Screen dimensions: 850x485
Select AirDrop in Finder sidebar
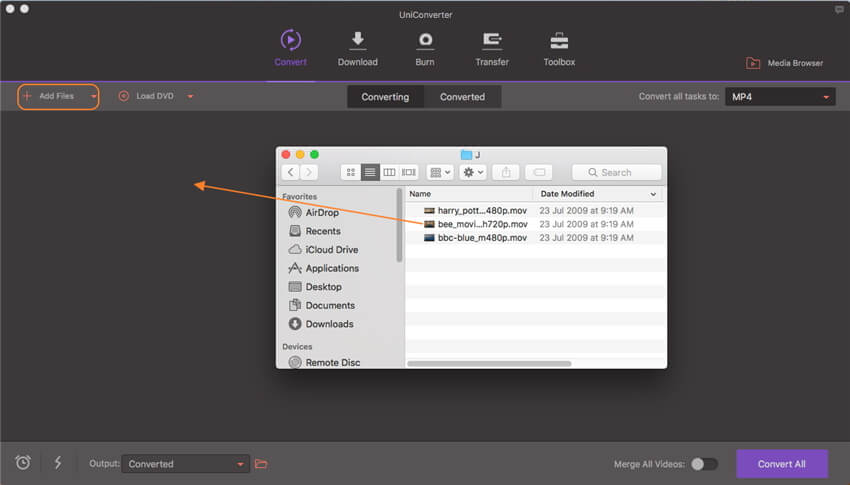click(x=314, y=212)
